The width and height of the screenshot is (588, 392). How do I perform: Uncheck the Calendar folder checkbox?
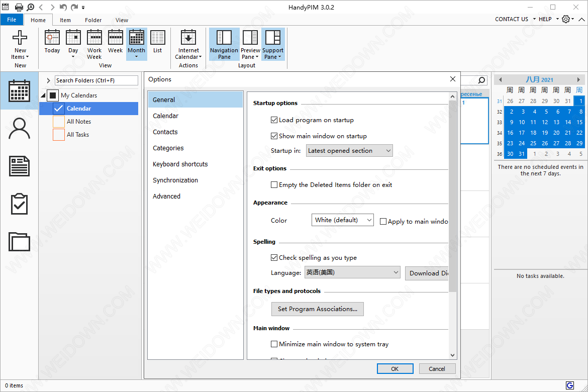pos(58,109)
